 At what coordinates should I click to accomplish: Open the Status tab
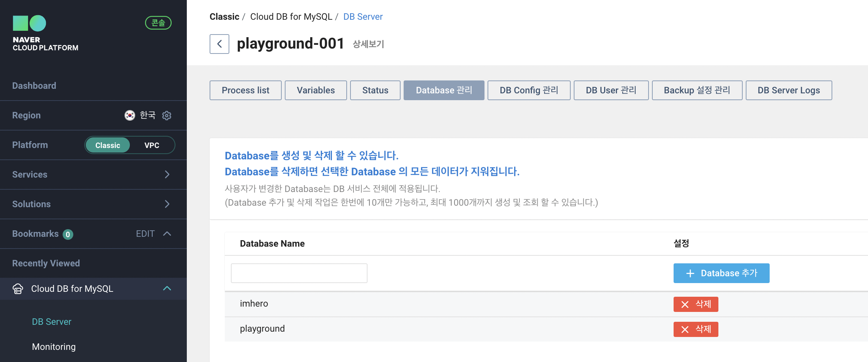click(x=375, y=90)
